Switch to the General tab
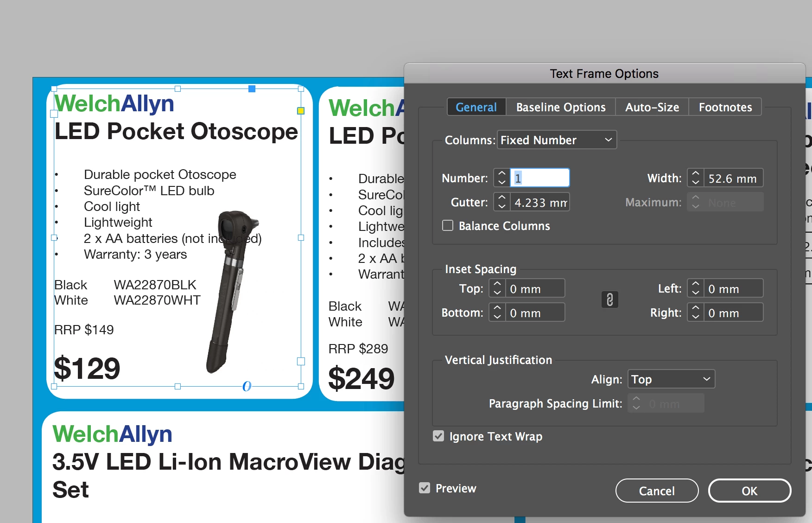This screenshot has width=812, height=523. click(x=476, y=107)
